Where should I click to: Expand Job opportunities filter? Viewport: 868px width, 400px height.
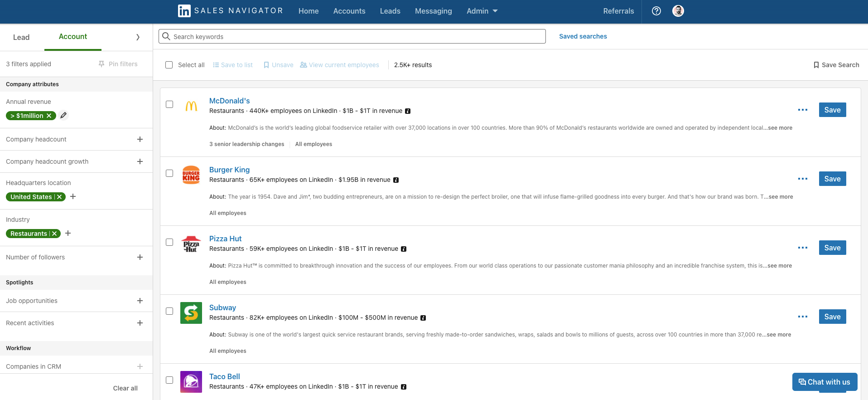(140, 301)
